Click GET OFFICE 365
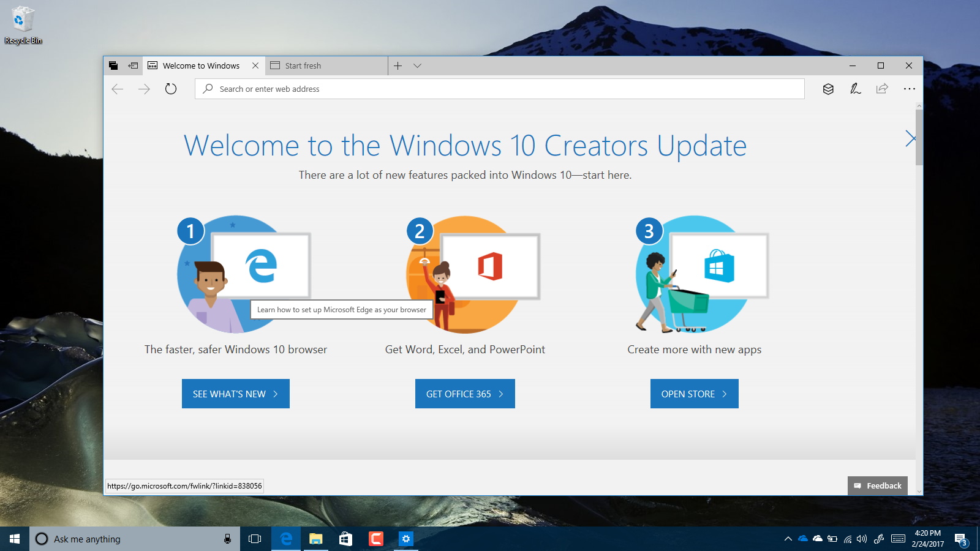 click(x=464, y=394)
